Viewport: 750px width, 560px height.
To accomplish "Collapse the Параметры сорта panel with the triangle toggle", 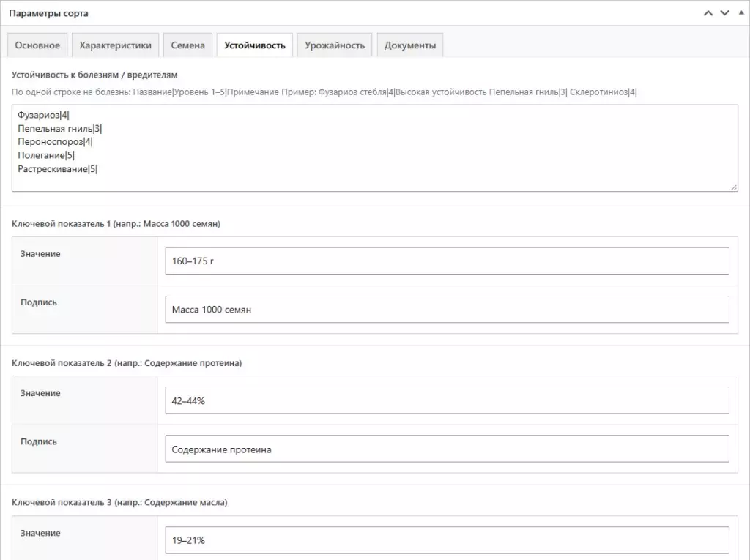I will (x=741, y=13).
